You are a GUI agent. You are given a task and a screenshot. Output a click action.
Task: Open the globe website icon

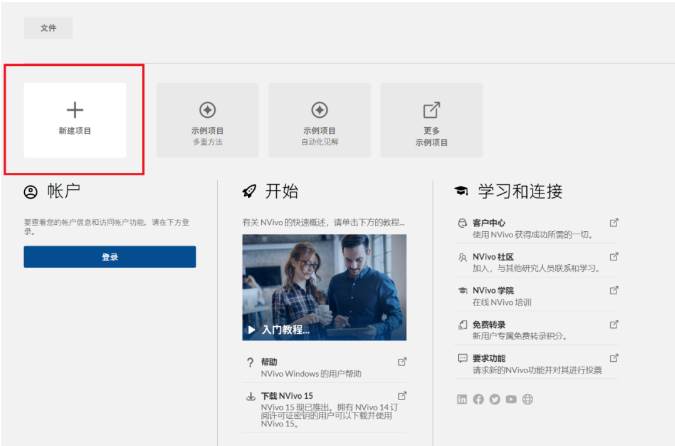527,400
